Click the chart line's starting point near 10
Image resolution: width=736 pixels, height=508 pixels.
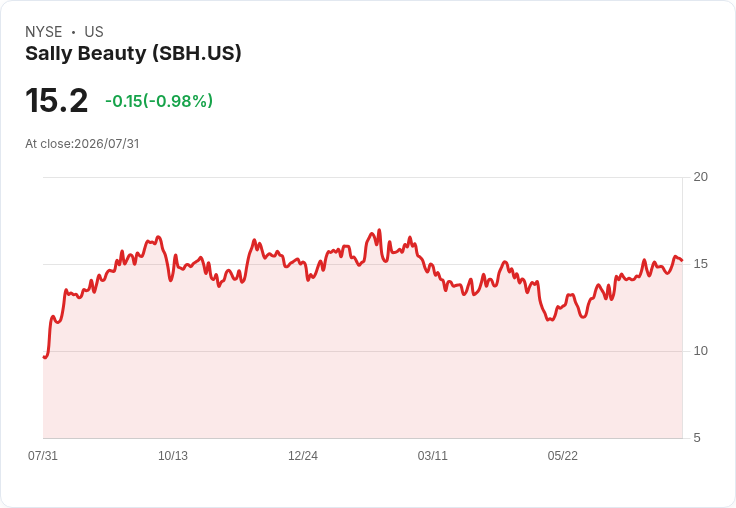(x=44, y=357)
